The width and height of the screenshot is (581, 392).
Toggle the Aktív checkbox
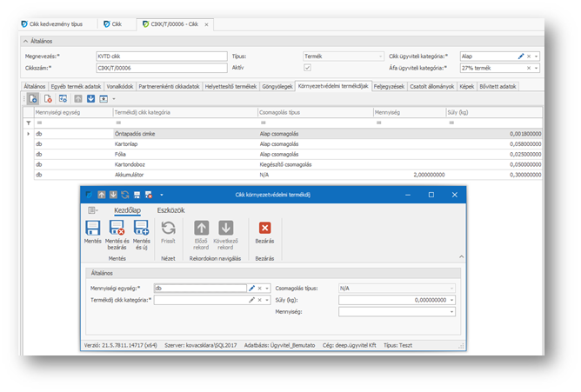(x=306, y=67)
